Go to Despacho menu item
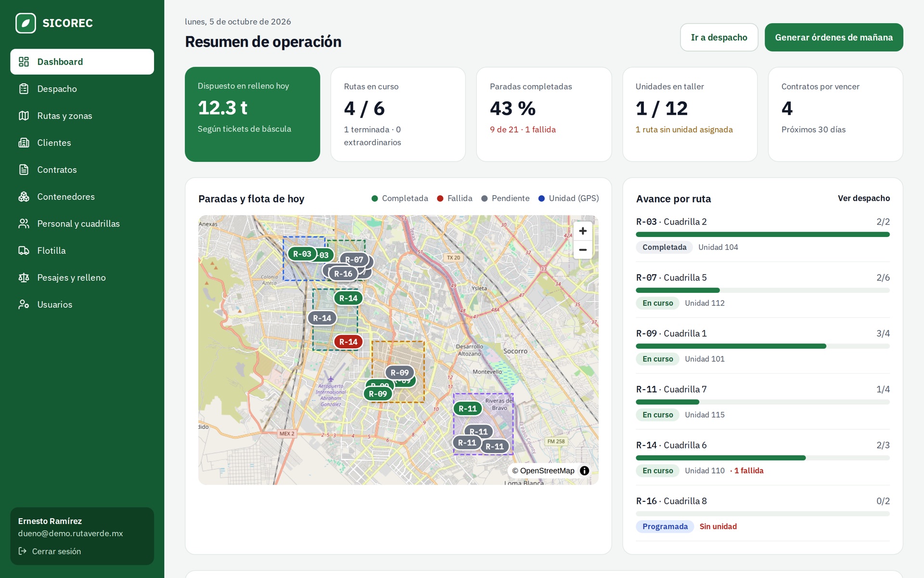Viewport: 924px width, 578px height. pyautogui.click(x=82, y=89)
